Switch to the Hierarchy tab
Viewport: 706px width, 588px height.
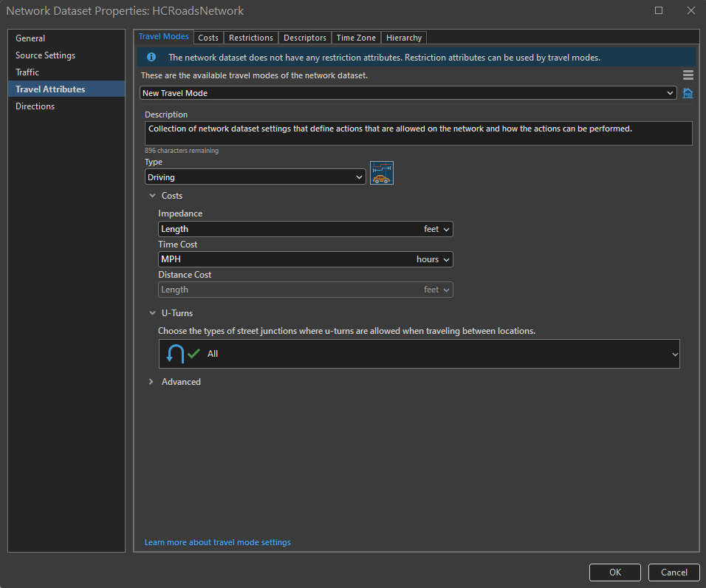[404, 38]
